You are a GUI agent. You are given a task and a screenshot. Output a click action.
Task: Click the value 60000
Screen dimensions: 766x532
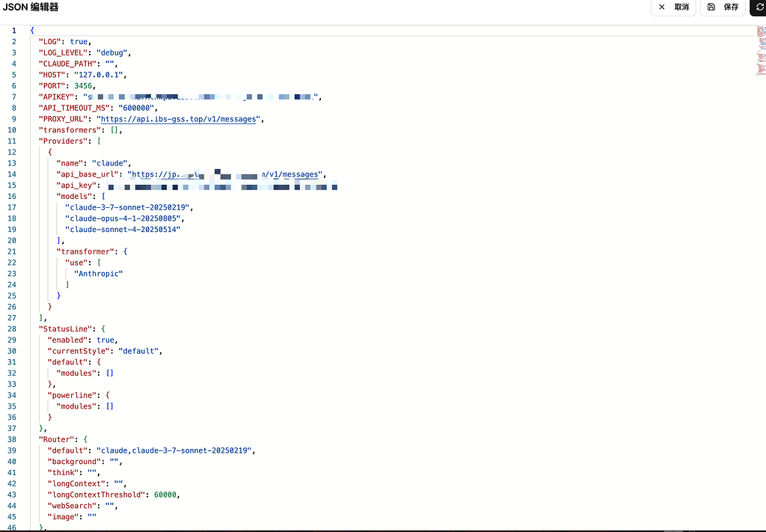(x=165, y=495)
